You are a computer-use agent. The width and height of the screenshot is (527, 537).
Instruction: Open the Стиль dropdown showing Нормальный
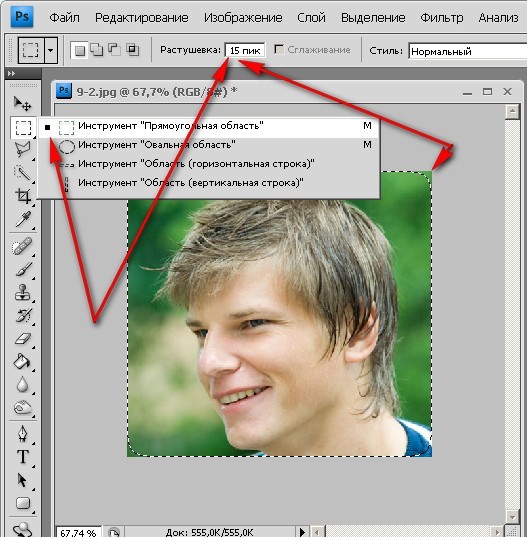[468, 51]
